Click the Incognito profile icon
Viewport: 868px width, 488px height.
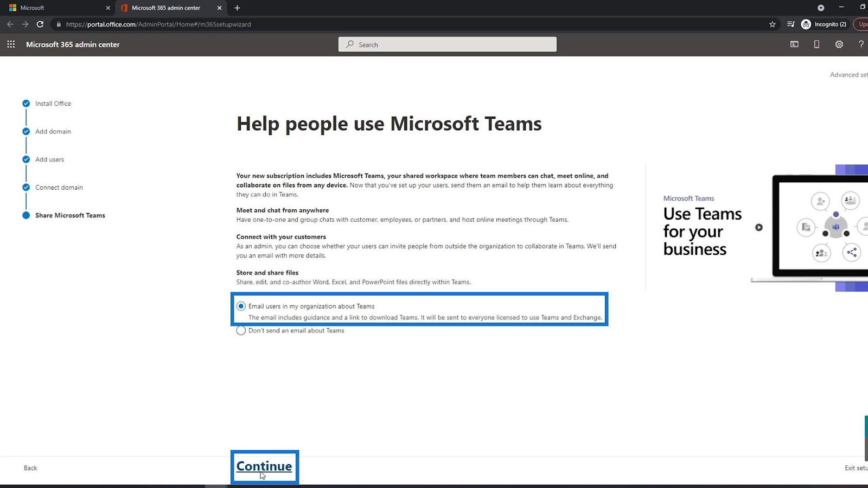(806, 24)
